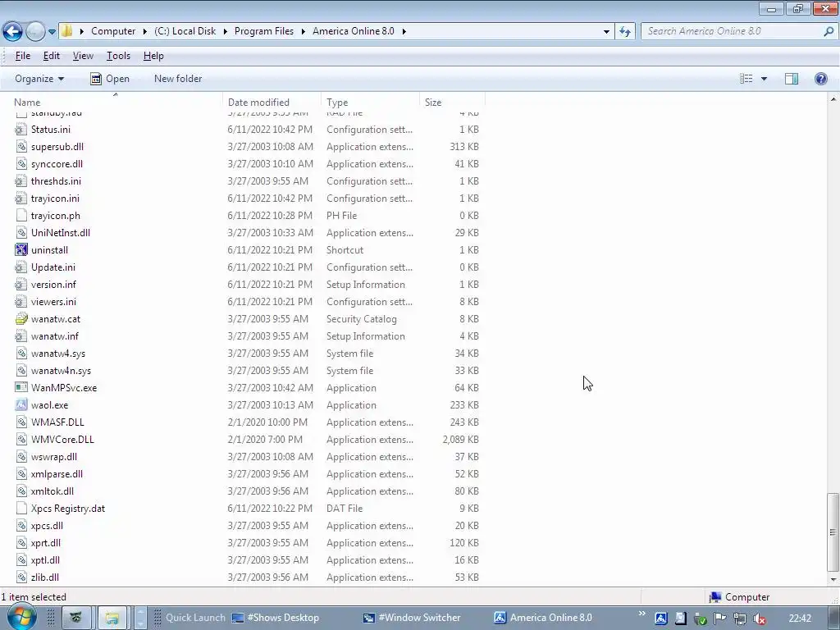Select the WanMPSvc.exe application icon
The height and width of the screenshot is (630, 840).
(x=21, y=388)
